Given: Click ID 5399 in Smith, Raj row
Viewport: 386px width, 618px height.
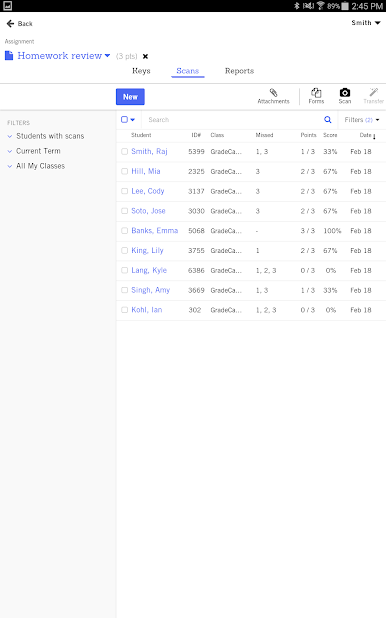Looking at the screenshot, I should pos(196,151).
